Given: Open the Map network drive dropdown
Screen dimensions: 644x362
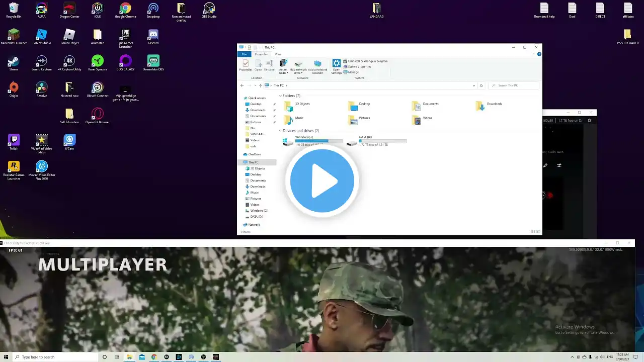Looking at the screenshot, I should coord(298,67).
